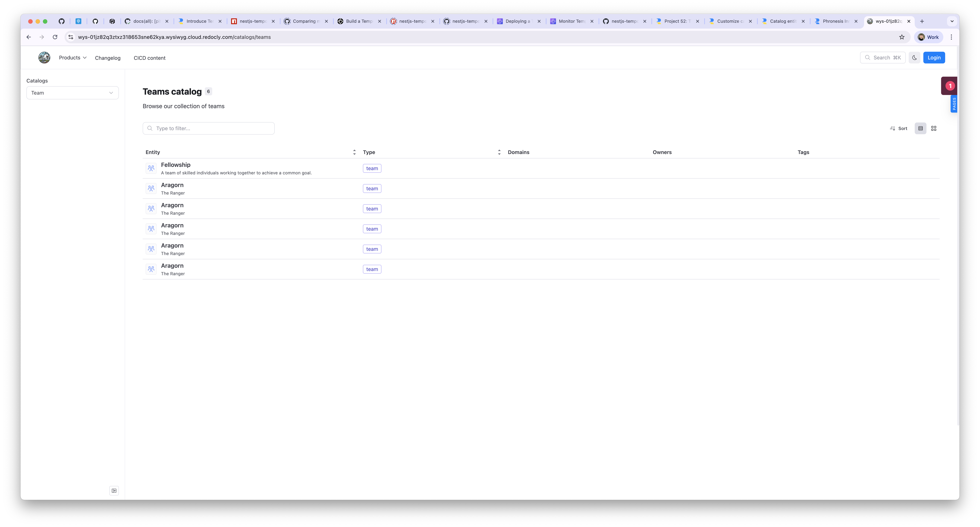Close the Phronesis tab
Viewport: 980px width, 527px height.
tap(856, 21)
